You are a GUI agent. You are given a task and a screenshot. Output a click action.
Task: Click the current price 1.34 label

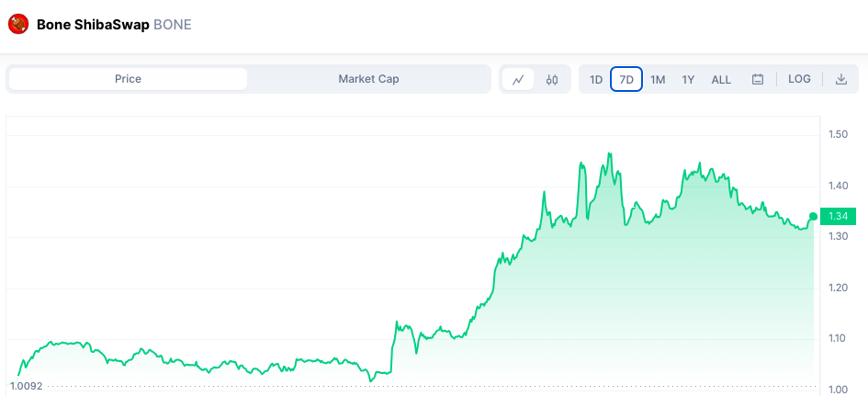click(838, 217)
